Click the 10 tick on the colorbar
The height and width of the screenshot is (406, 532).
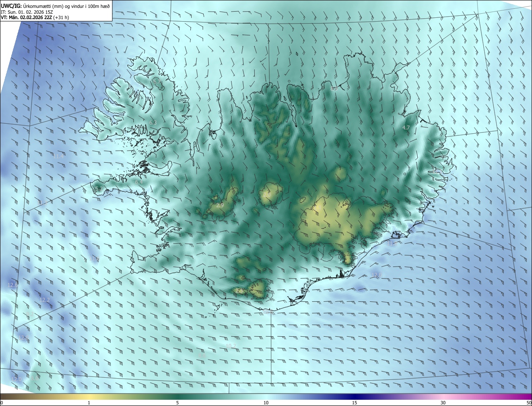pos(266,403)
